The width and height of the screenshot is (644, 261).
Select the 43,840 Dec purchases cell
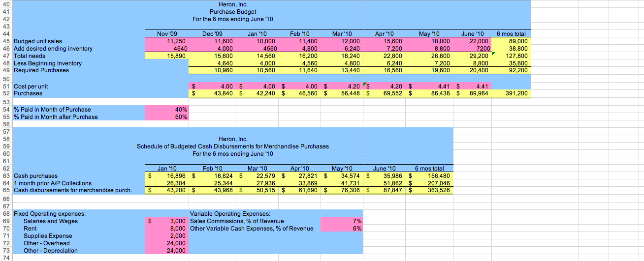pos(212,93)
